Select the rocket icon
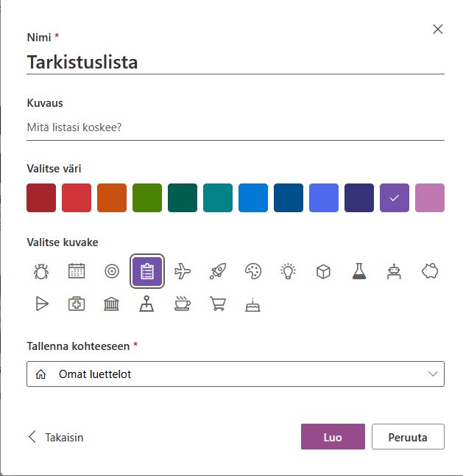463x476 pixels. [218, 272]
